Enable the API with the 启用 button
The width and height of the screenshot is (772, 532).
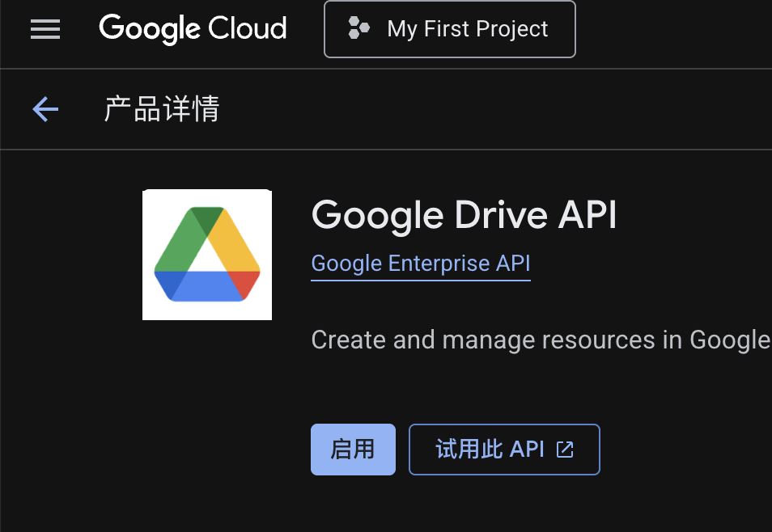[x=353, y=449]
